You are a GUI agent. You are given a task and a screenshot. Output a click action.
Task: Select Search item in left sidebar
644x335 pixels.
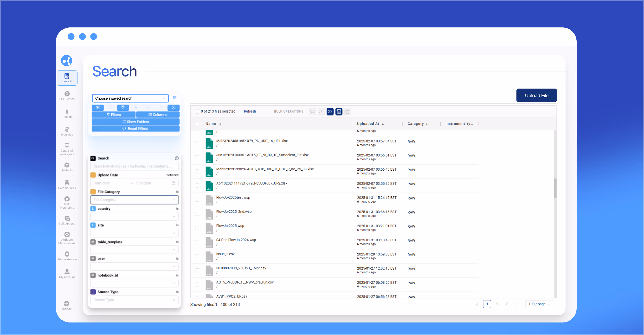[67, 78]
